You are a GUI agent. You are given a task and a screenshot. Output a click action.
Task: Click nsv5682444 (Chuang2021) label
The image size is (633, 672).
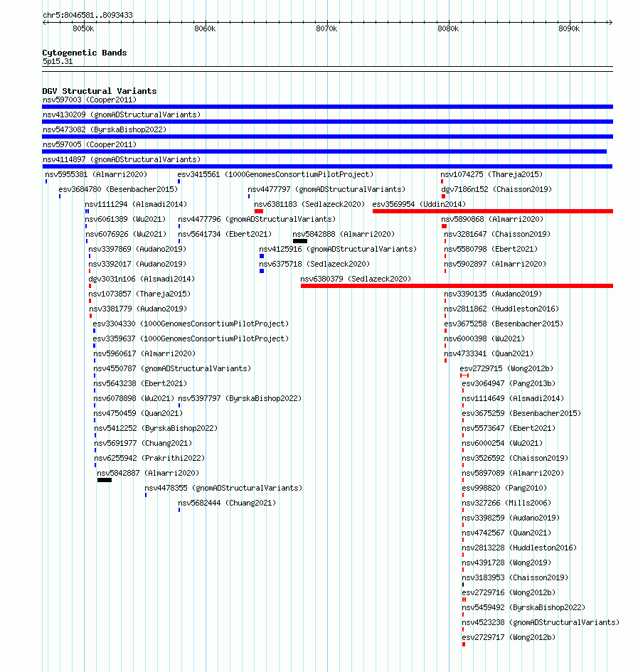click(x=227, y=503)
